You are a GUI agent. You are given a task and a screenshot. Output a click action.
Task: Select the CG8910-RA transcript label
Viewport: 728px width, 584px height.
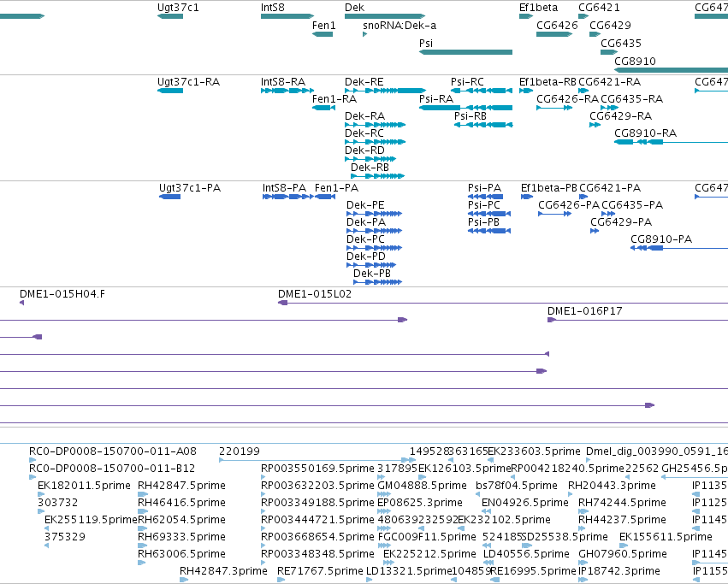(645, 133)
